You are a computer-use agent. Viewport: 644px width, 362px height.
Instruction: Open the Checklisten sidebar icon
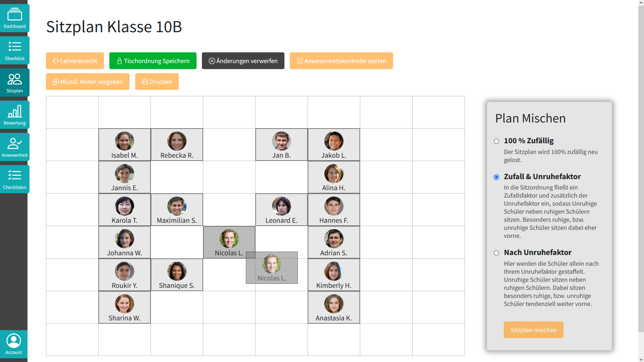(14, 179)
